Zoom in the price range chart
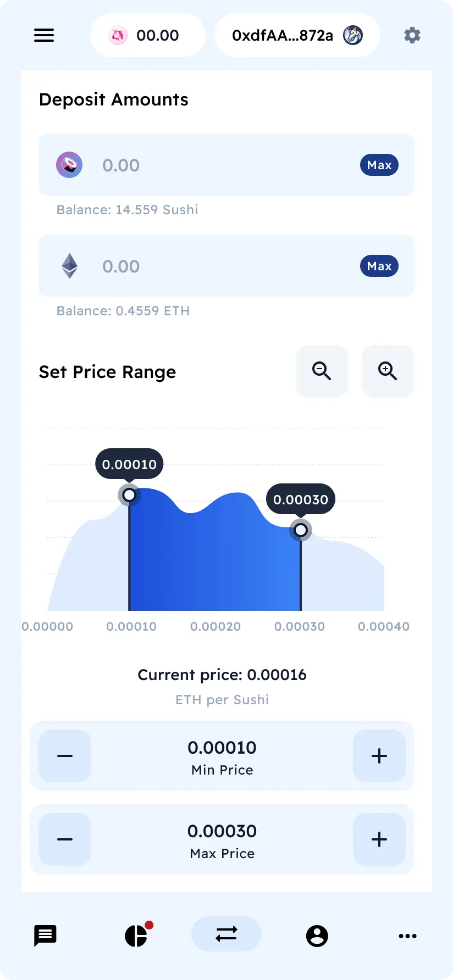Screen dimensions: 453x980 click(388, 371)
